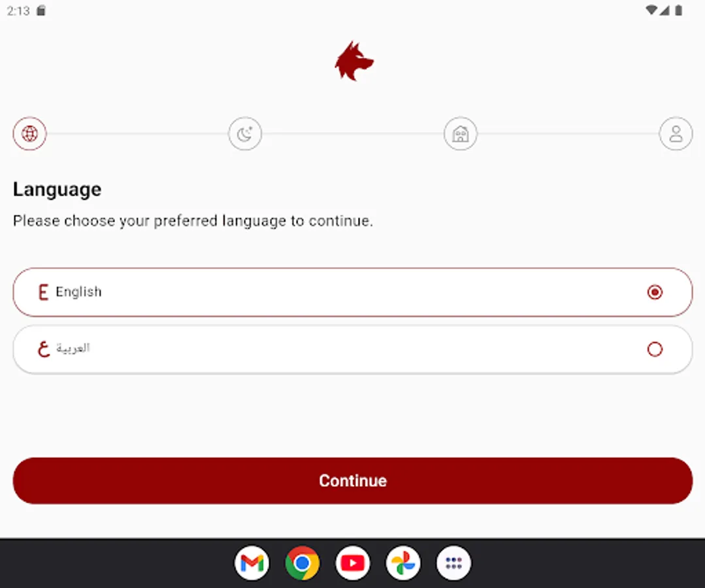Tap the 'Please choose your preferred language' text

click(x=193, y=221)
